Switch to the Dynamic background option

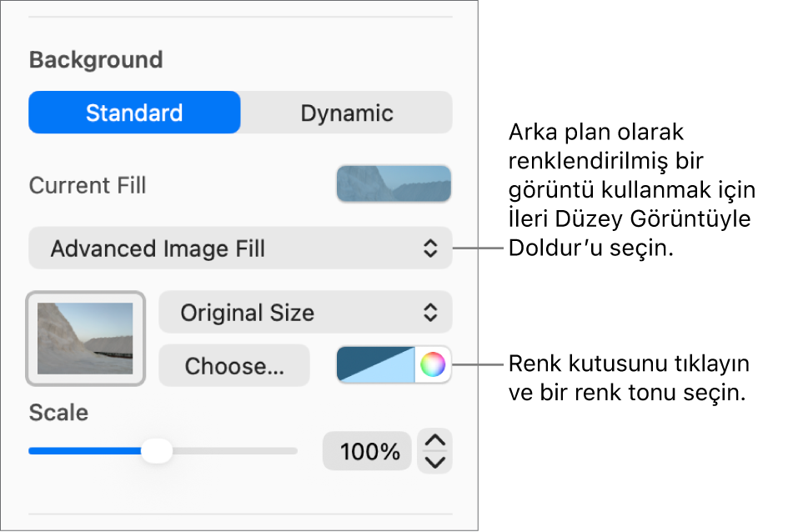[x=347, y=113]
